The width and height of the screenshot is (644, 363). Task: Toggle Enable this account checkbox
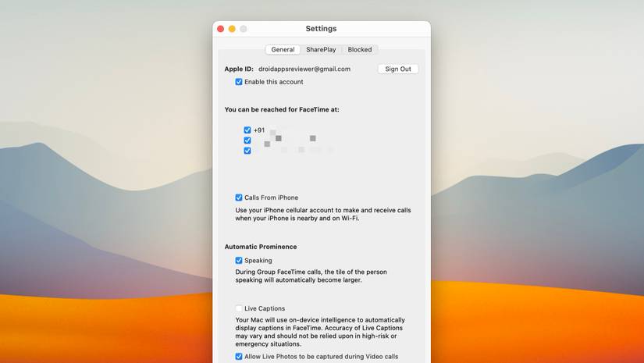point(239,82)
